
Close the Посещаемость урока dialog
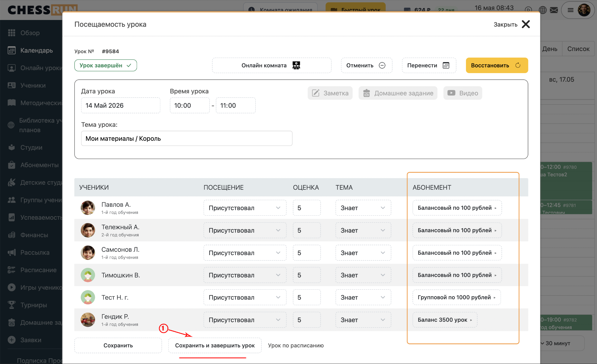click(x=512, y=24)
